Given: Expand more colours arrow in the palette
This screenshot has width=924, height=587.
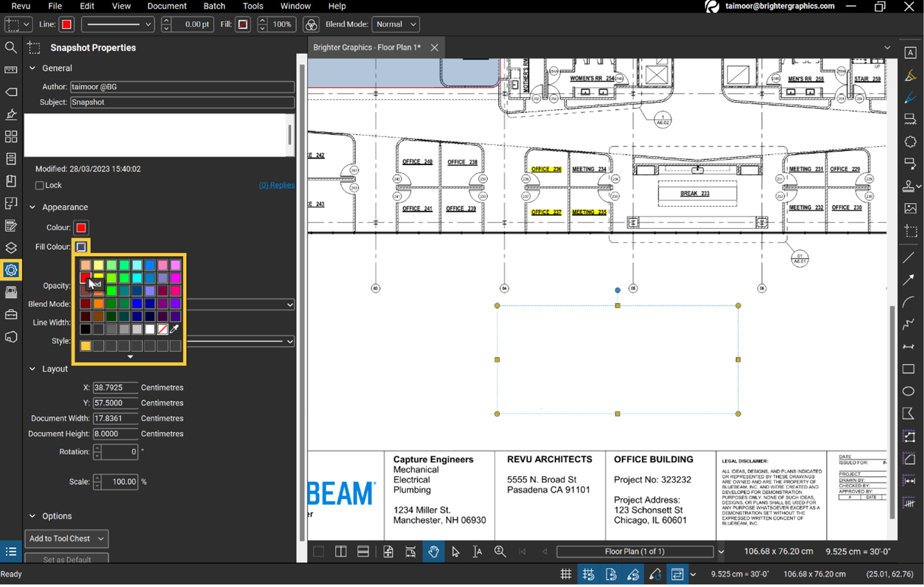Looking at the screenshot, I should click(x=131, y=357).
